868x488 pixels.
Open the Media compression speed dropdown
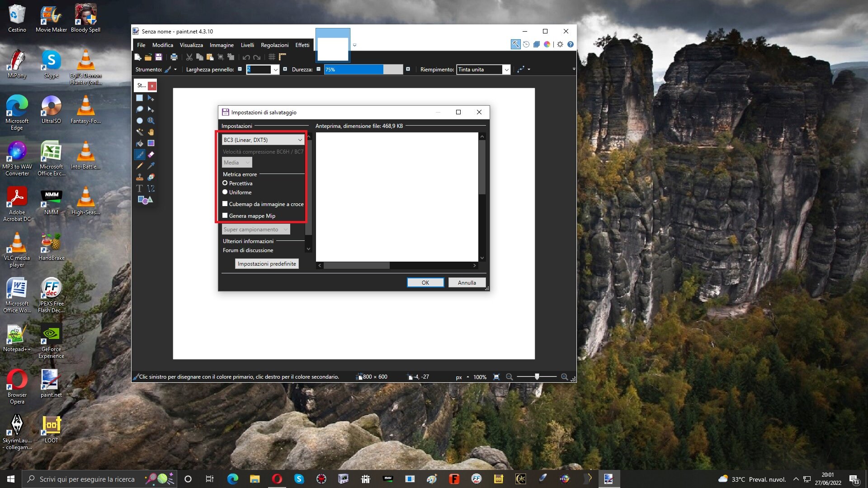(237, 162)
